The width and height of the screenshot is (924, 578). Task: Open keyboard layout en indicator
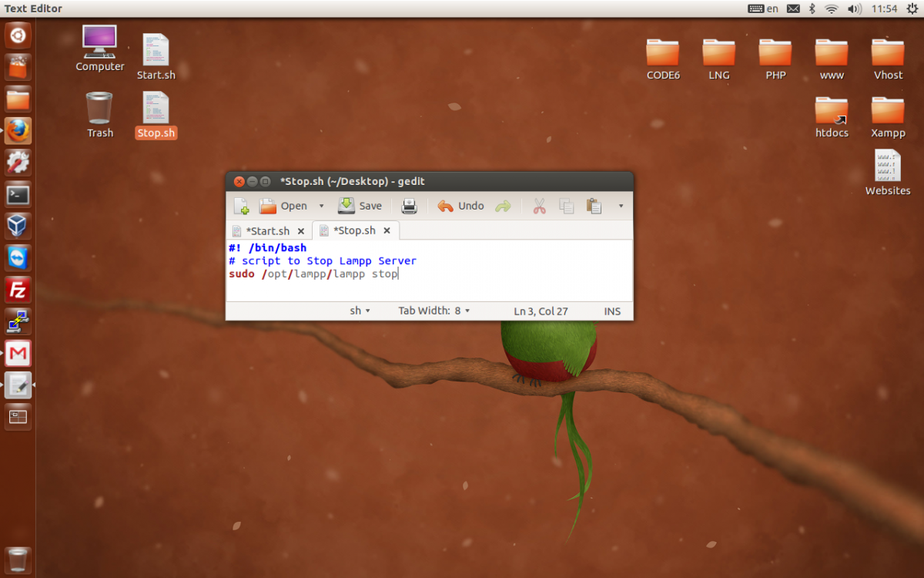[x=763, y=8]
